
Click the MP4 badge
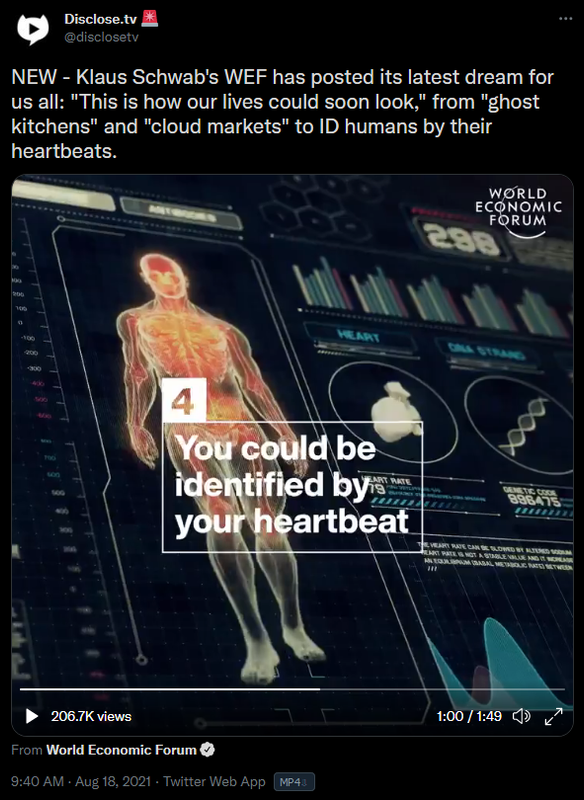click(x=294, y=782)
